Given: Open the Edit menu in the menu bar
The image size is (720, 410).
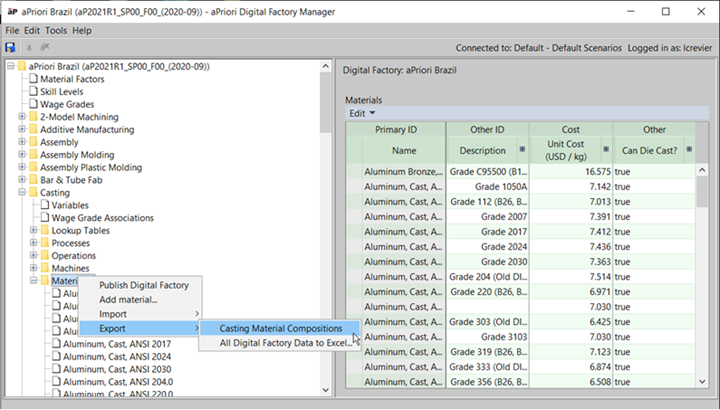Looking at the screenshot, I should [32, 30].
